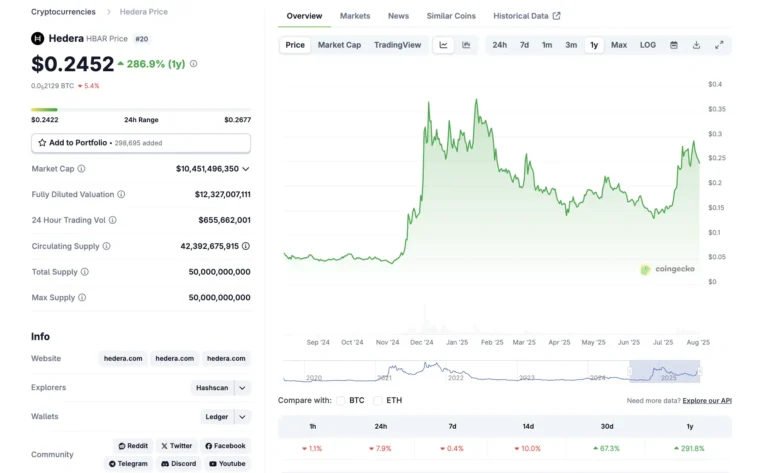Click the chart range navigator selection
The image size is (768, 473).
point(664,371)
